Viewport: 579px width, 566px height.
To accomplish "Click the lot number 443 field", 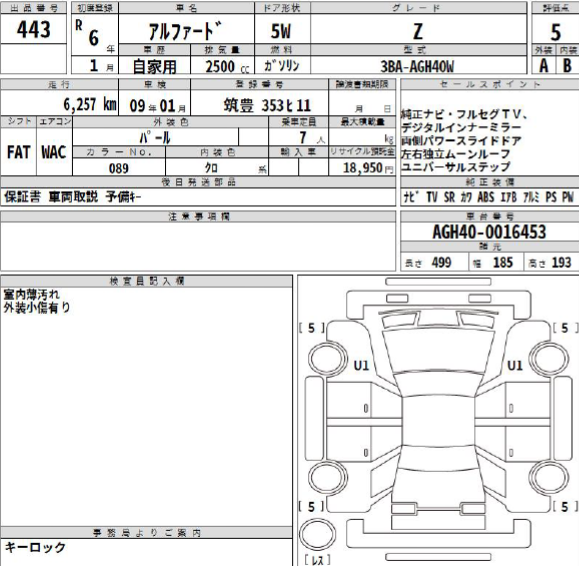I will pyautogui.click(x=33, y=29).
